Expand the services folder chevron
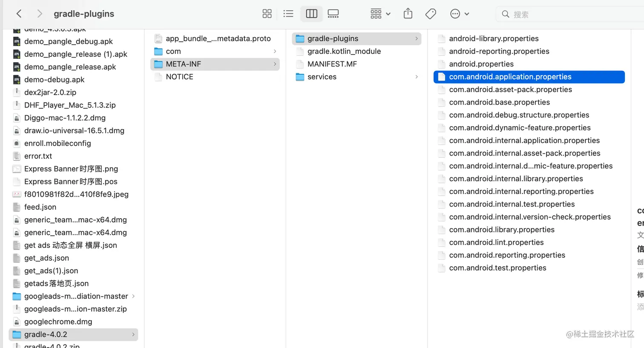This screenshot has width=644, height=348. (x=416, y=77)
